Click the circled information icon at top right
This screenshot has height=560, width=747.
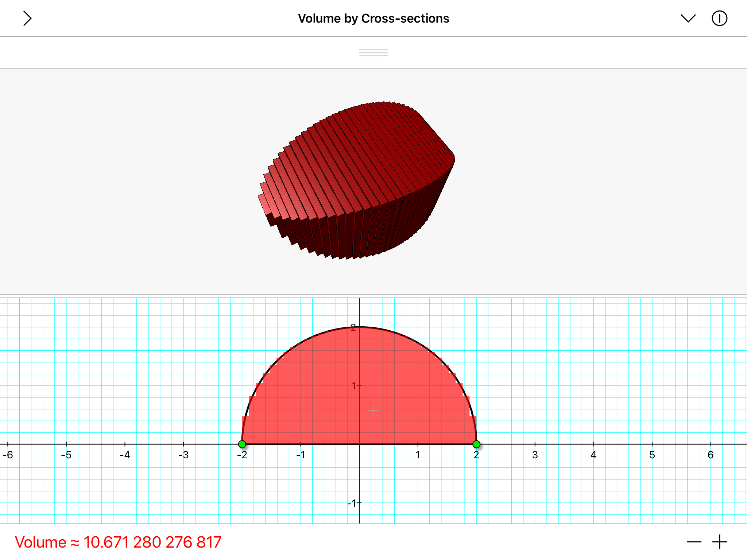tap(719, 18)
